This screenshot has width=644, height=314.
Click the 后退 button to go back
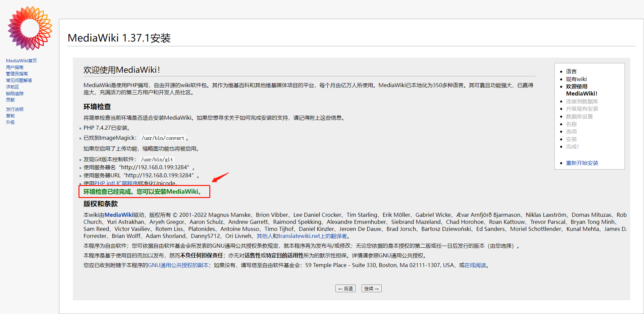[345, 288]
